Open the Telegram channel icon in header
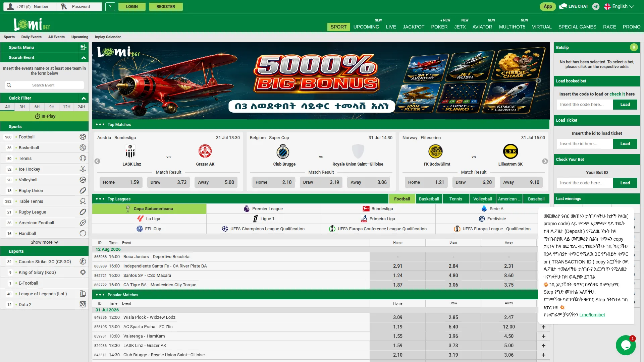 click(x=596, y=6)
